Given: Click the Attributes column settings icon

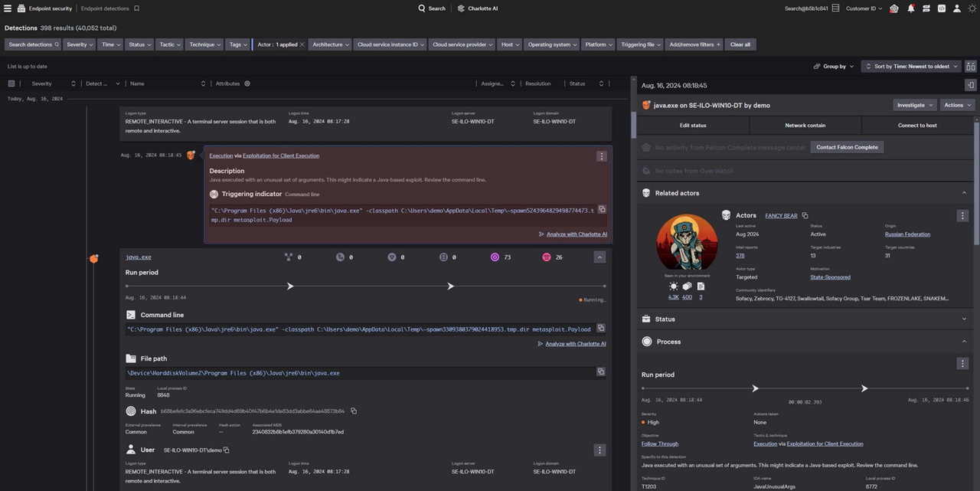Looking at the screenshot, I should tap(247, 83).
